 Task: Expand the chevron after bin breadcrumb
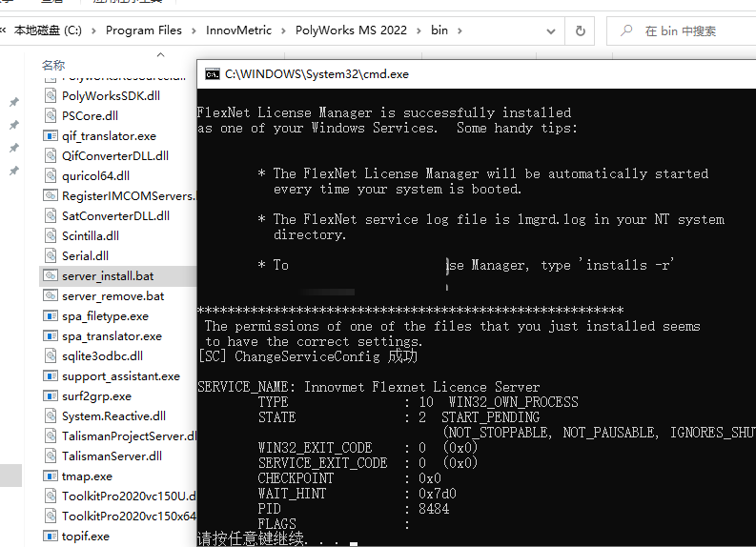[460, 30]
